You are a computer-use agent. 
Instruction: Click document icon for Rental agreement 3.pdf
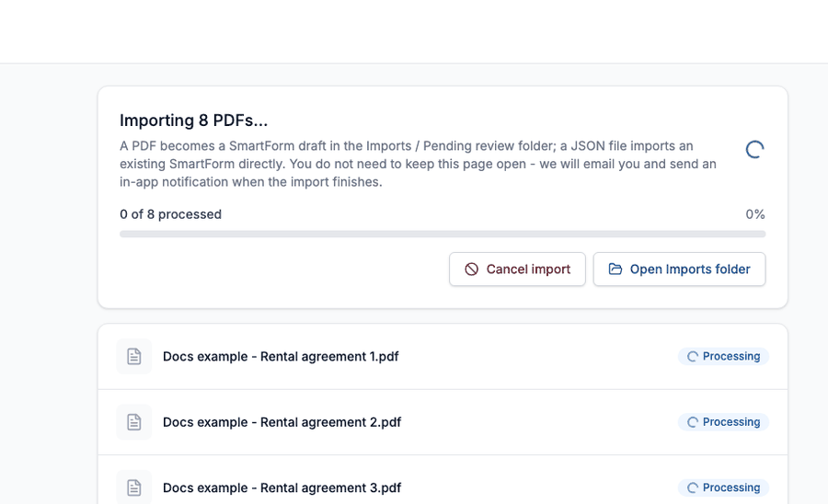click(134, 487)
